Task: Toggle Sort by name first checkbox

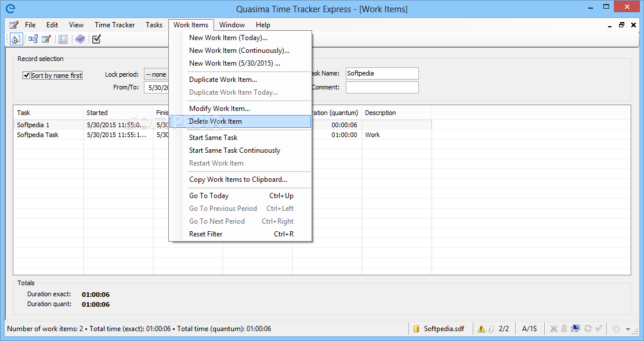Action: [26, 76]
